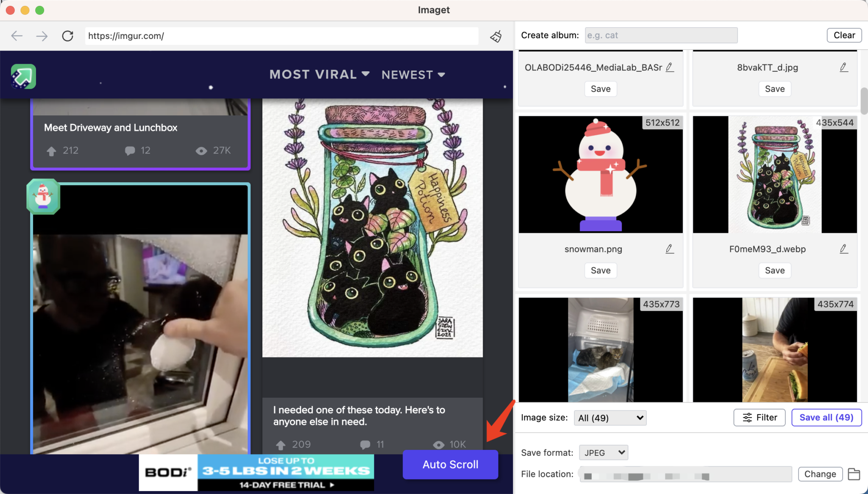
Task: Open the Image size dropdown showing All (49)
Action: (609, 418)
